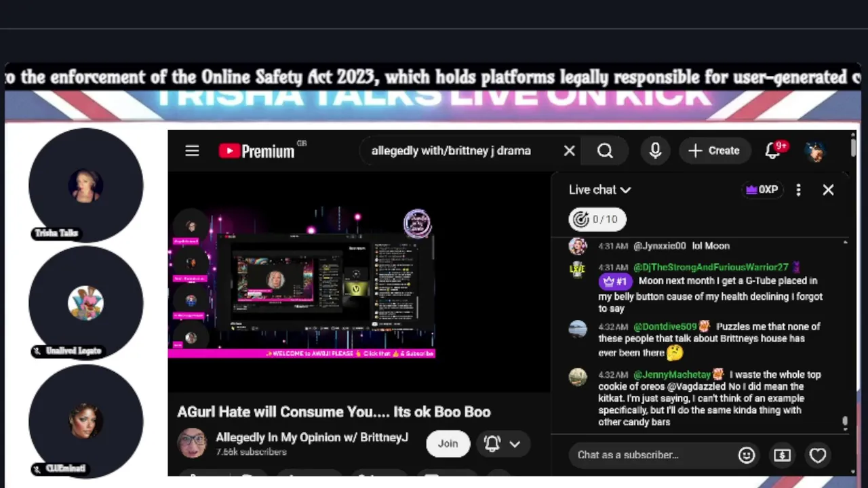Click the magnifier search button
868x488 pixels.
point(605,150)
